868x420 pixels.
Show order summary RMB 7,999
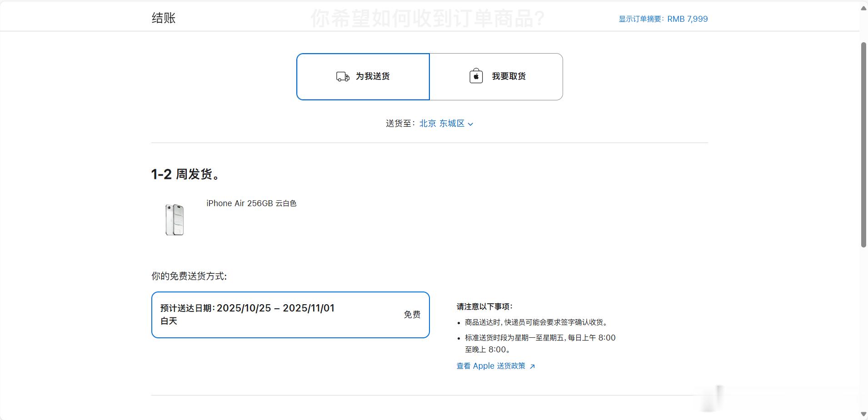click(x=663, y=19)
